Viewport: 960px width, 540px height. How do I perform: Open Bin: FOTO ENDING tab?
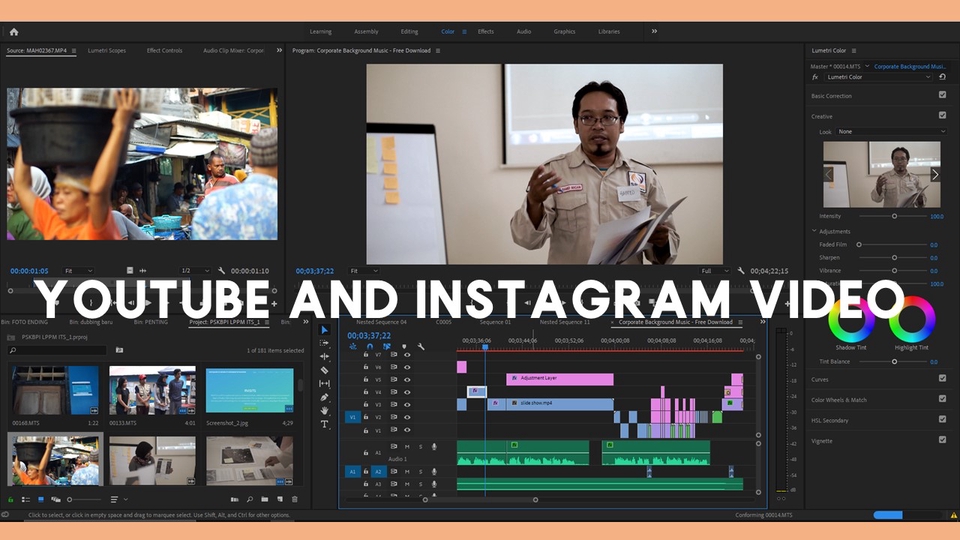(x=24, y=322)
